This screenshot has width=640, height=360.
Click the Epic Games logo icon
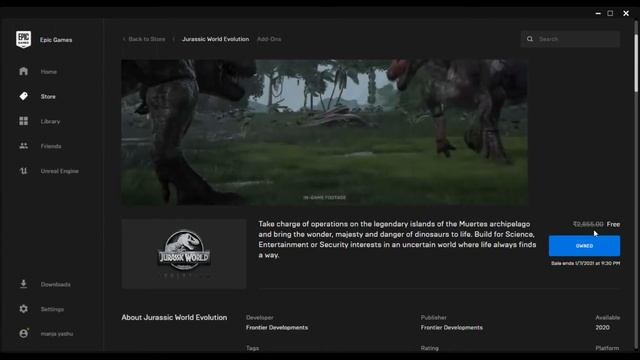(23, 40)
